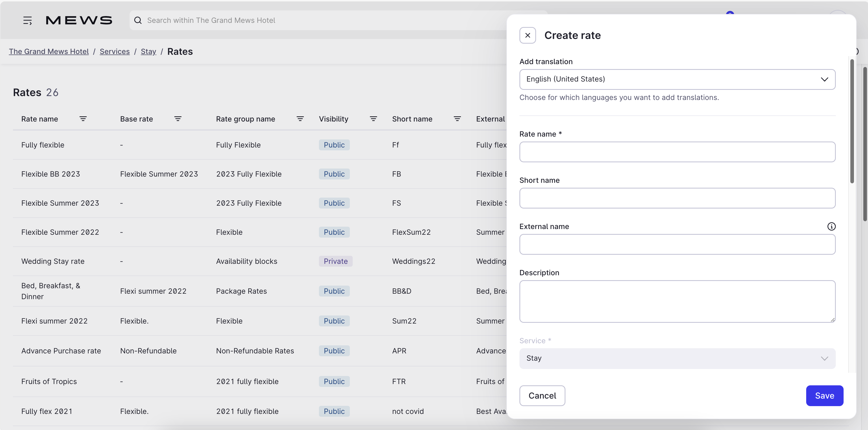Open the Base rate column filter

[178, 119]
